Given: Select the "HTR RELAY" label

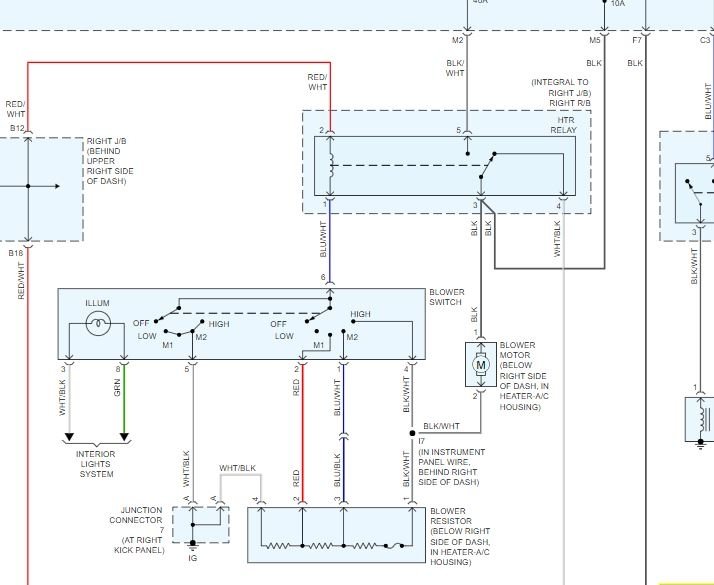Looking at the screenshot, I should tap(564, 125).
